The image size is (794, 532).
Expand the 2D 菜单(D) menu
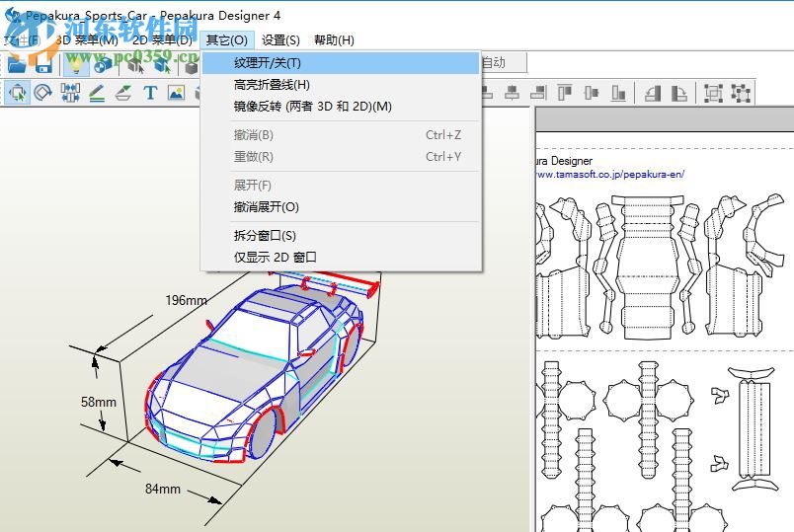[162, 40]
